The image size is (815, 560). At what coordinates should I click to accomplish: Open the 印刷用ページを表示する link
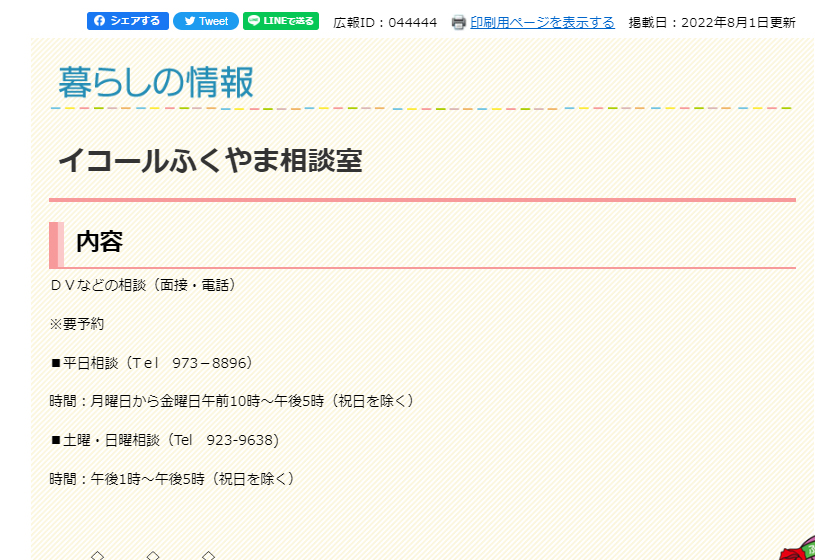click(x=542, y=22)
